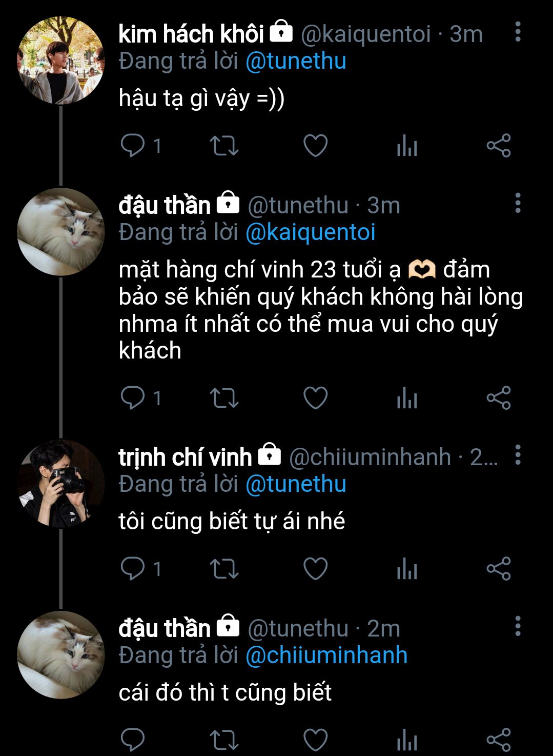The height and width of the screenshot is (756, 553).
Task: Reply to trịnh chí vinh's tweet
Action: 133,569
